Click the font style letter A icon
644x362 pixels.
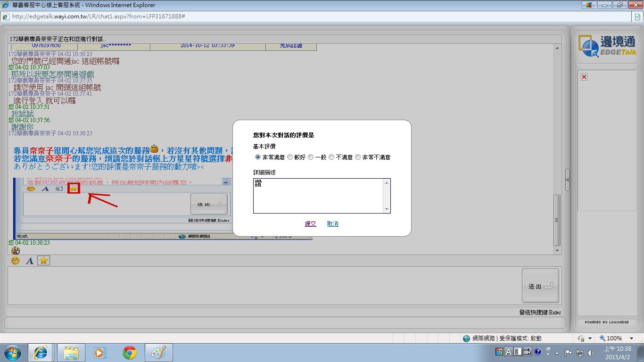[x=29, y=261]
